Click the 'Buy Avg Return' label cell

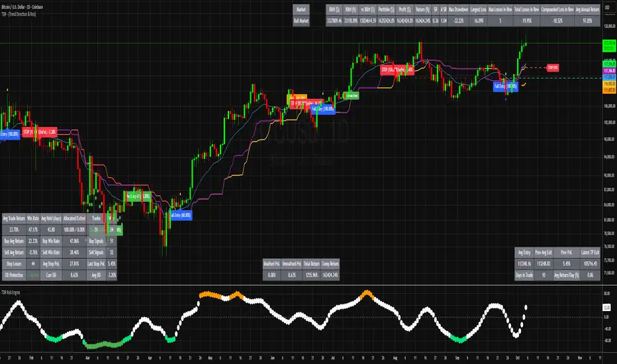point(14,241)
